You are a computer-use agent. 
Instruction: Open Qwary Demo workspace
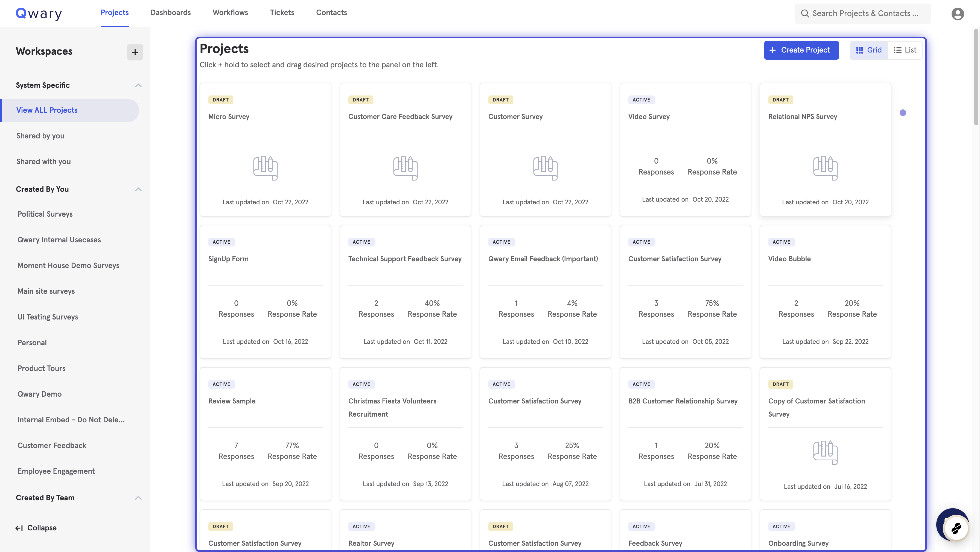coord(40,394)
